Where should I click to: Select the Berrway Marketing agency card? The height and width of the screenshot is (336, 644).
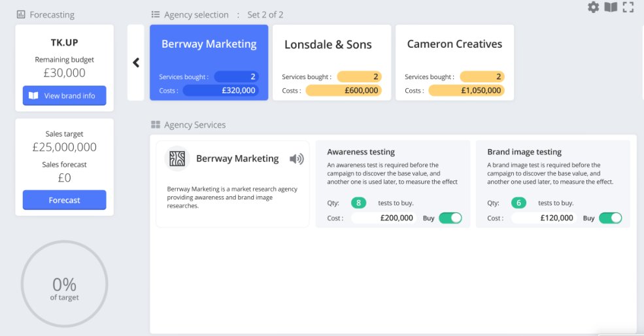click(209, 63)
